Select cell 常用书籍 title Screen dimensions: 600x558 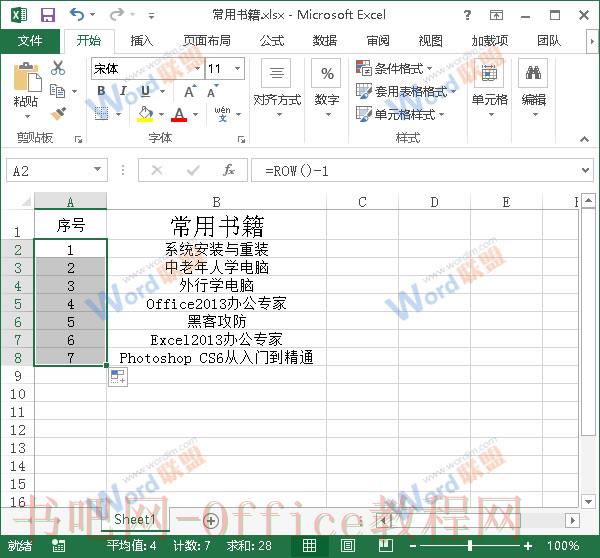[x=217, y=225]
